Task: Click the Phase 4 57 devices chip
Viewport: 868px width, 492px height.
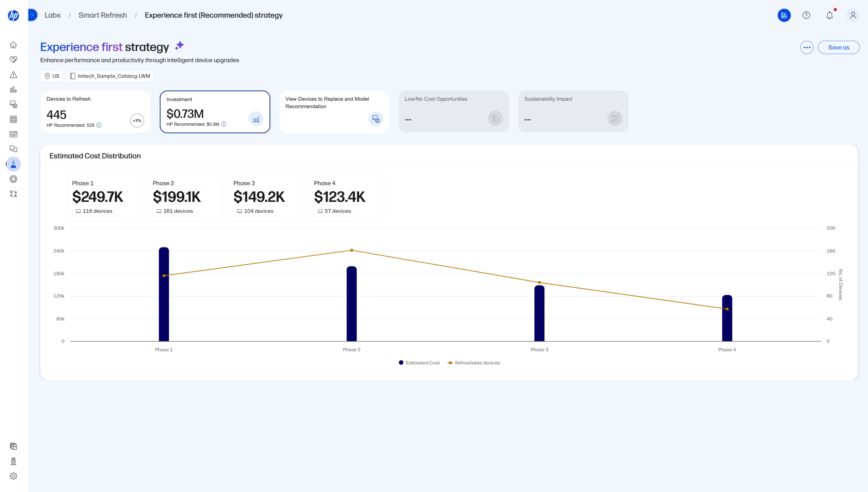Action: tap(334, 211)
